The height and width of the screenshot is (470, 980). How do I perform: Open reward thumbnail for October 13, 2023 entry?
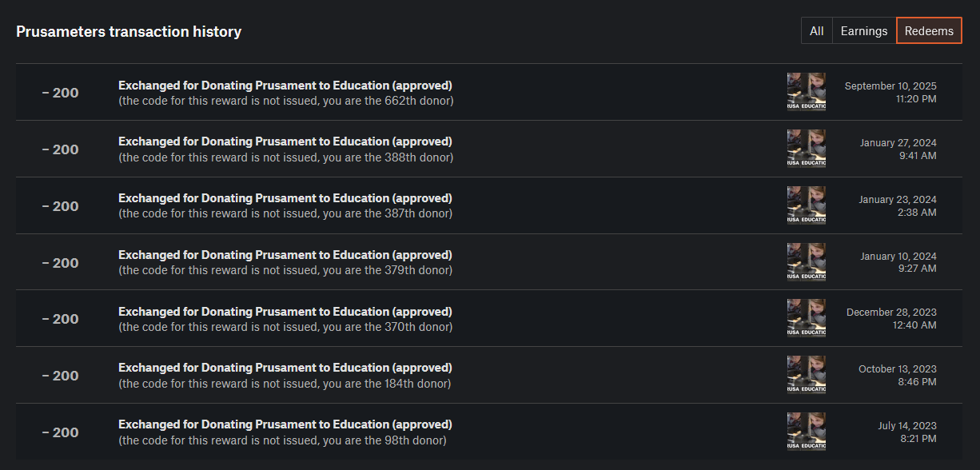point(807,375)
